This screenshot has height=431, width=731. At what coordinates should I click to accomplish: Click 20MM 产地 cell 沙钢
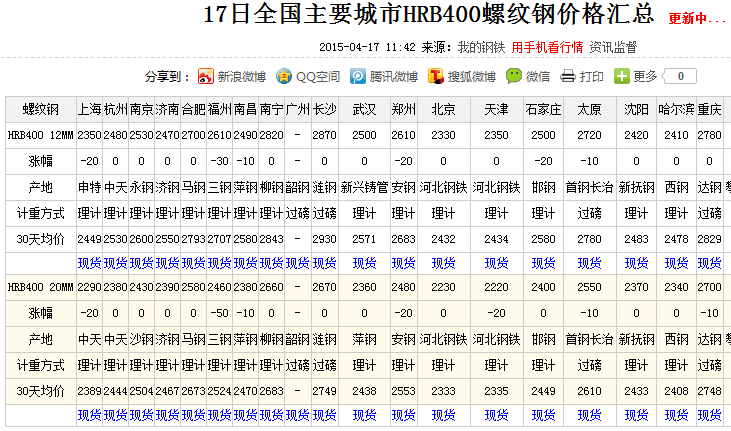click(x=141, y=340)
